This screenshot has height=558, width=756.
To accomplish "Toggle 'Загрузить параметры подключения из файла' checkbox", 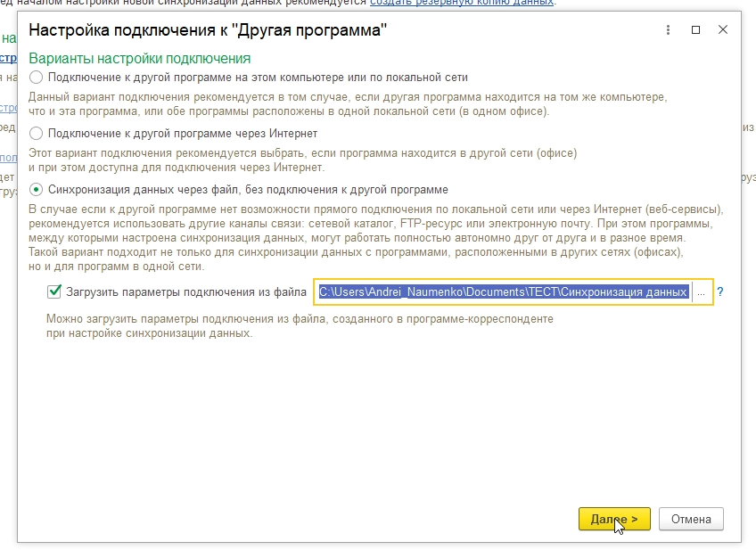I will point(54,291).
